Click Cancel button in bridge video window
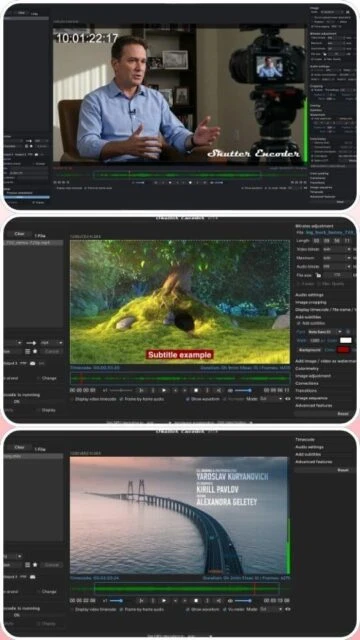Viewport: 360px width, 640px height. [52, 564]
